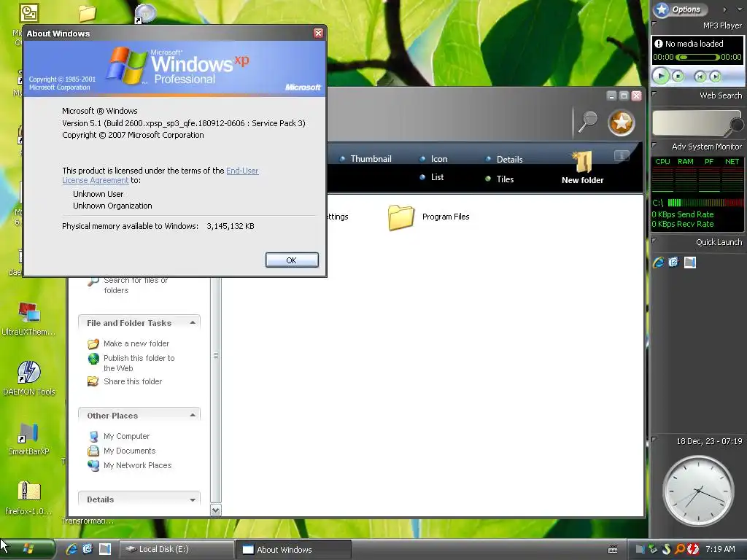This screenshot has height=560, width=747.
Task: Click Show Desktop in sidebar Quick Launch
Action: [x=690, y=262]
